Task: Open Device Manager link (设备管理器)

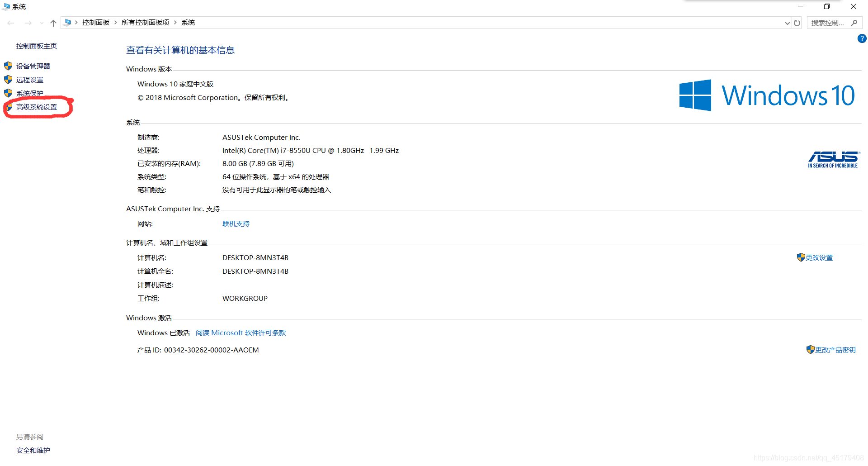Action: pyautogui.click(x=33, y=66)
